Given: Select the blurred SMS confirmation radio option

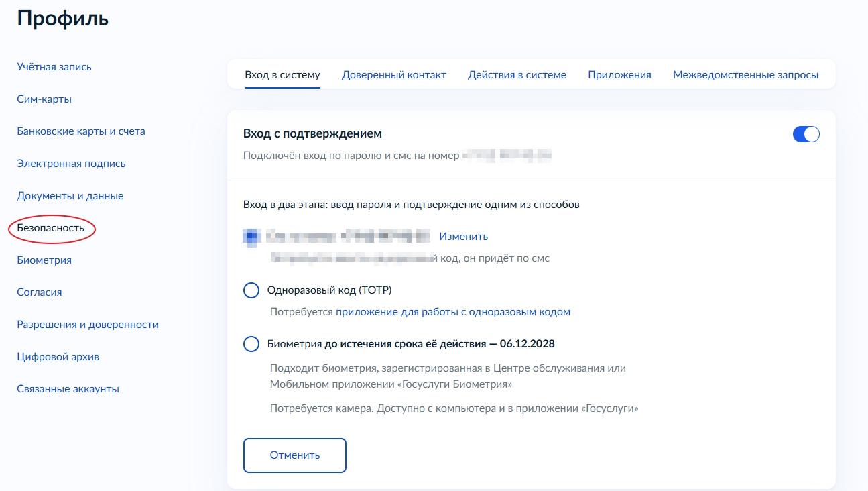Looking at the screenshot, I should [x=251, y=237].
